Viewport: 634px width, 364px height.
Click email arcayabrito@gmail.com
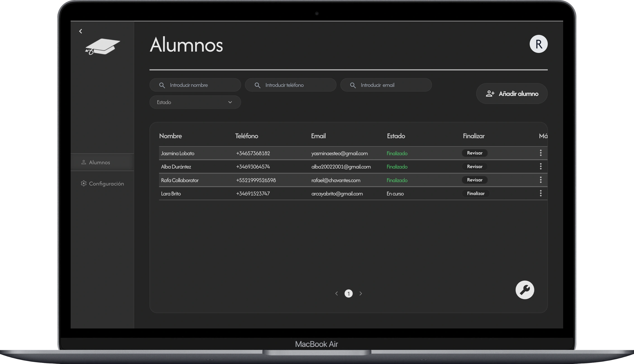pyautogui.click(x=337, y=194)
